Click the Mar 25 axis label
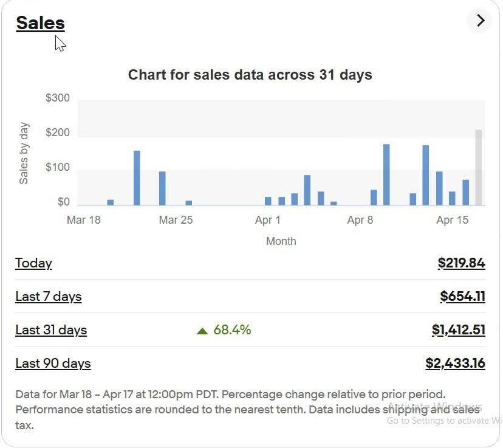Screen dimensions: 503x448 176,220
